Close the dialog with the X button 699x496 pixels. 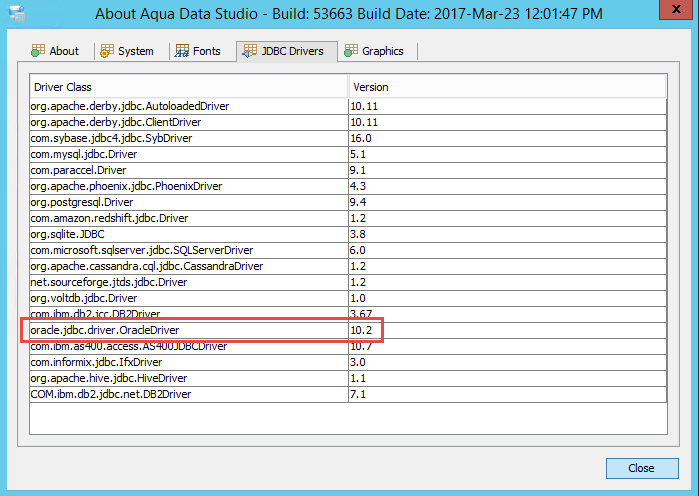[x=676, y=9]
